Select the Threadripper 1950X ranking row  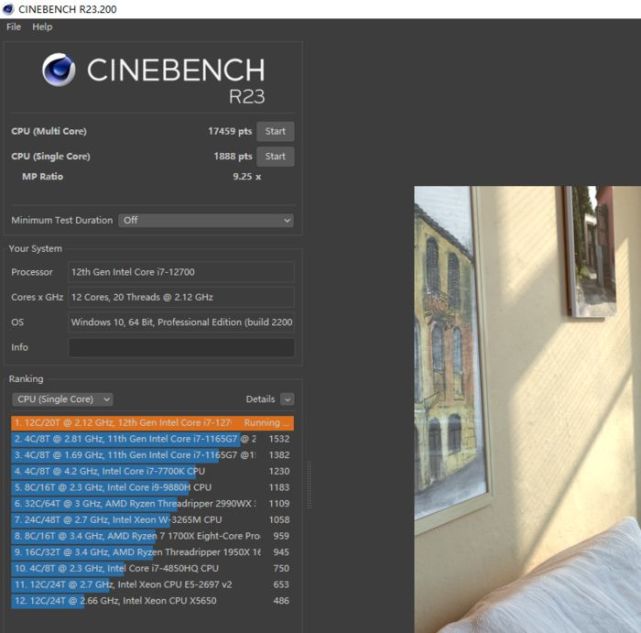(x=152, y=552)
